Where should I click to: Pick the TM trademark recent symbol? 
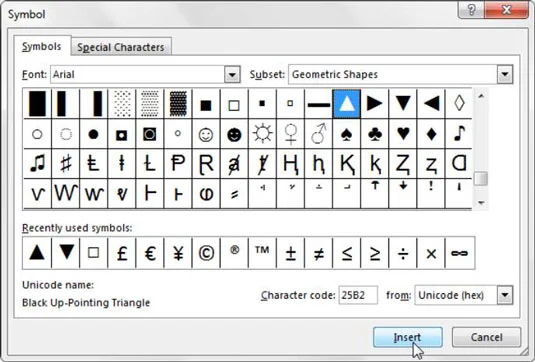262,253
